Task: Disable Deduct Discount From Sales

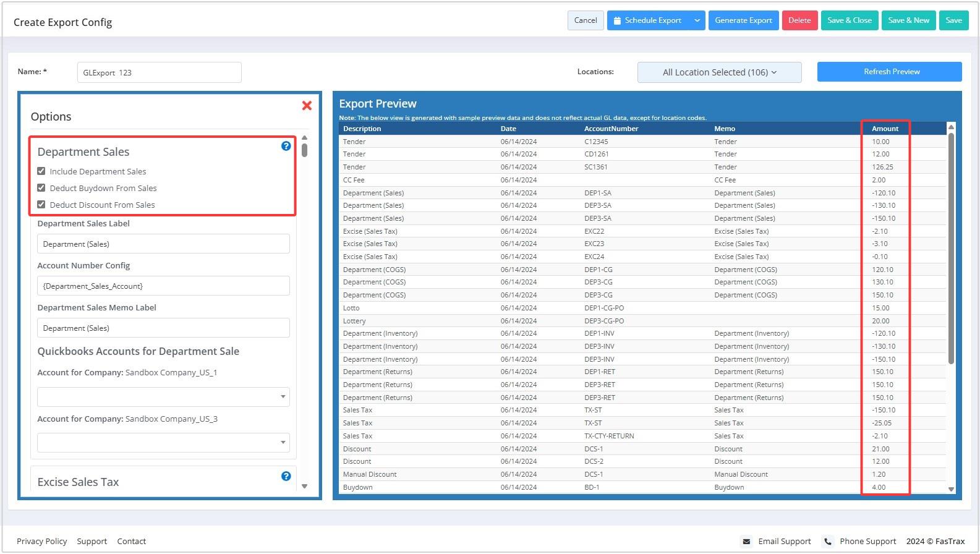Action: pos(41,205)
